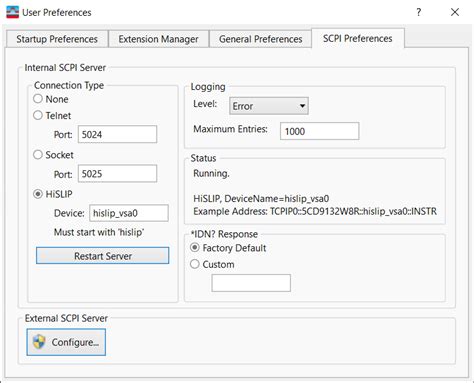The width and height of the screenshot is (474, 383).
Task: Click the question mark help button
Action: click(x=419, y=12)
